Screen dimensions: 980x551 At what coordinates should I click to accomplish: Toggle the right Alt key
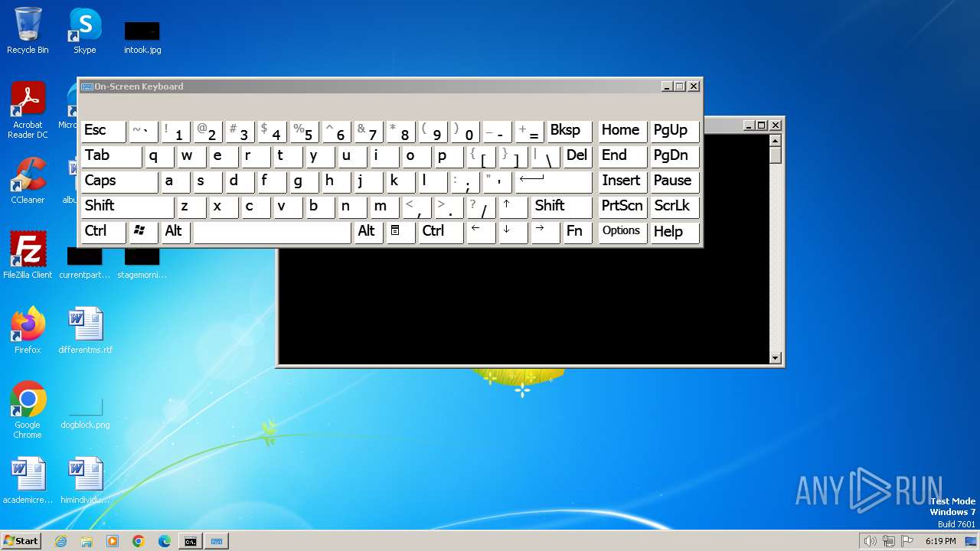coord(369,231)
